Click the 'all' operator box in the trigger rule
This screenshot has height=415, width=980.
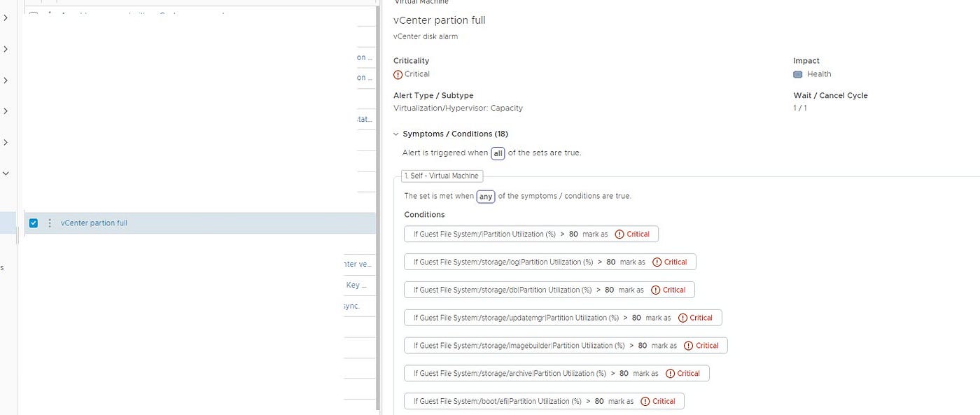pyautogui.click(x=498, y=153)
